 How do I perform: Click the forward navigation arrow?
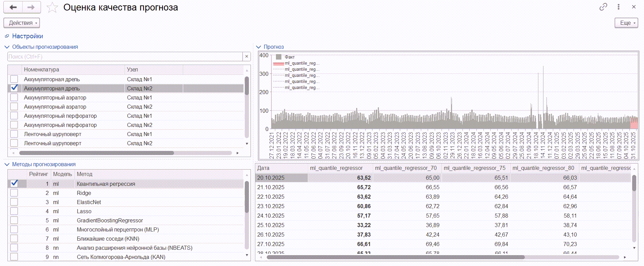click(x=31, y=7)
